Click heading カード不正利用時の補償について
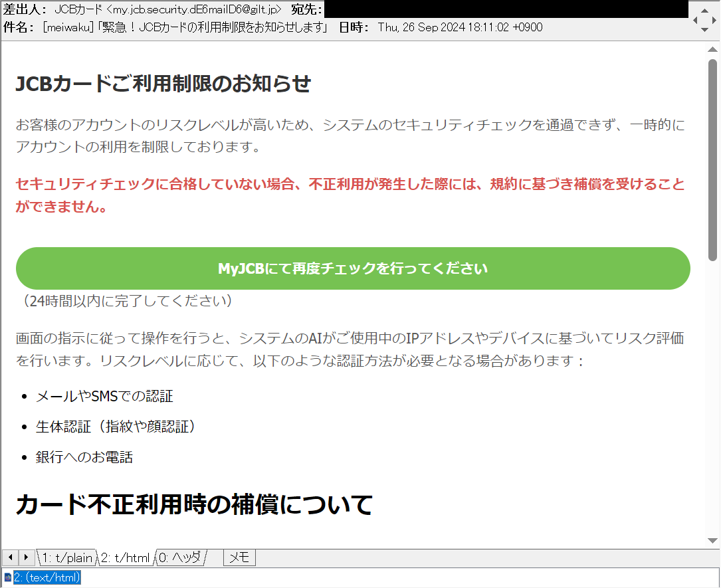This screenshot has width=721, height=588. tap(194, 504)
